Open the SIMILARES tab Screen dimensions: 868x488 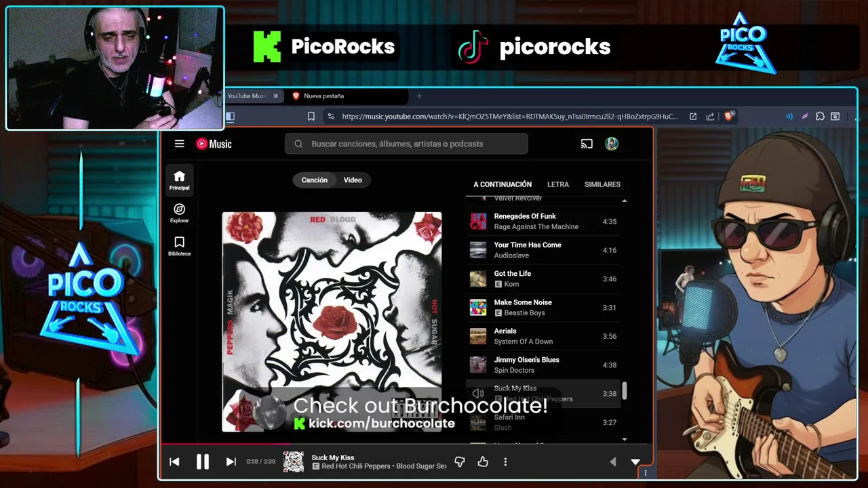click(x=602, y=184)
